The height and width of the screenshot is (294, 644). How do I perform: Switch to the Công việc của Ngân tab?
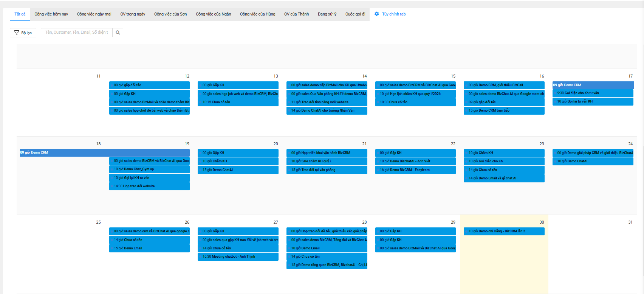click(x=213, y=14)
